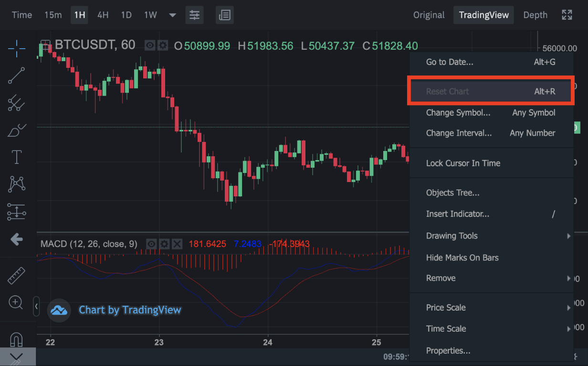
Task: Open Objects Tree from context menu
Action: pyautogui.click(x=492, y=193)
